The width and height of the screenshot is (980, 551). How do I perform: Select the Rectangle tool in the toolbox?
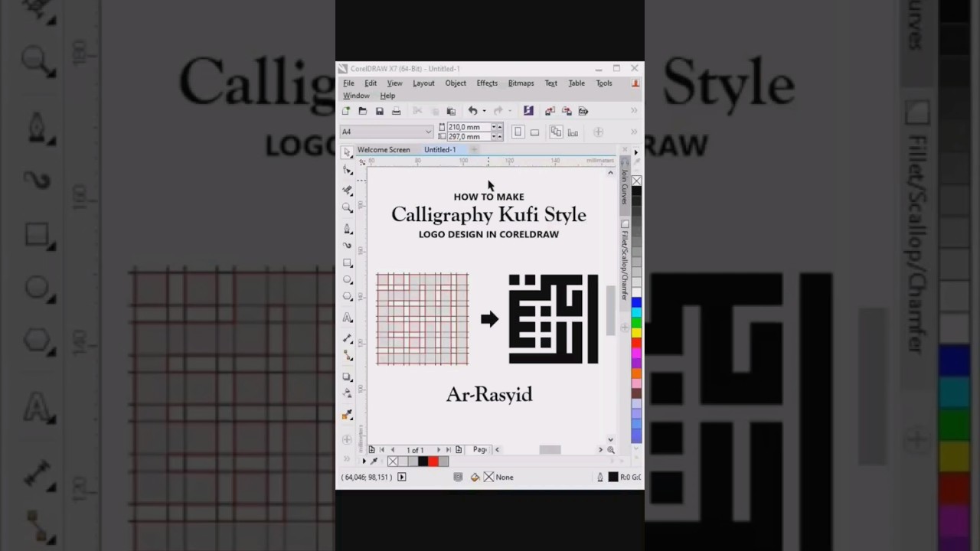coord(348,263)
